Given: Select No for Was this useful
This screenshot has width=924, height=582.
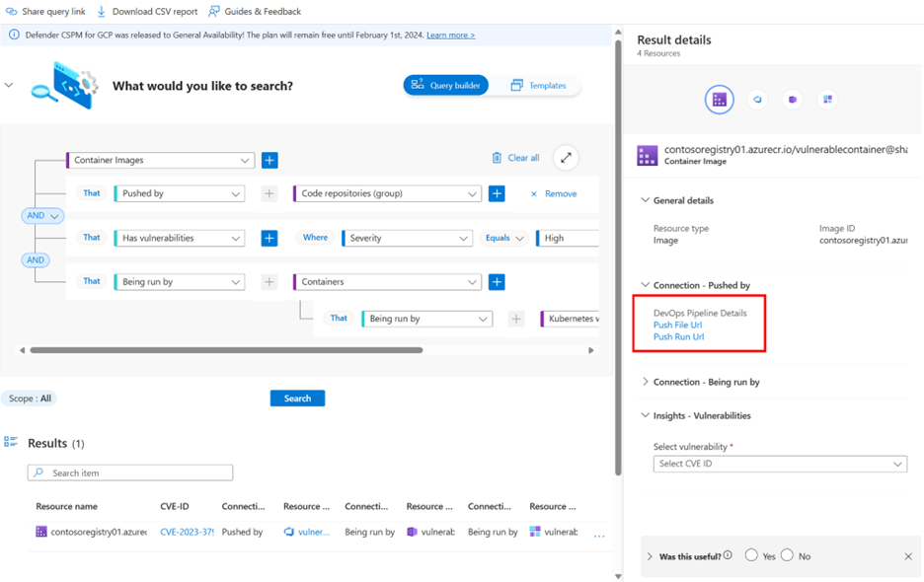Looking at the screenshot, I should tap(788, 555).
